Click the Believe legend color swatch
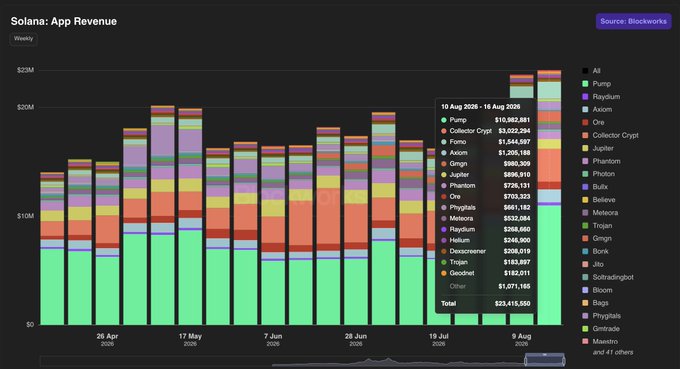 point(585,200)
